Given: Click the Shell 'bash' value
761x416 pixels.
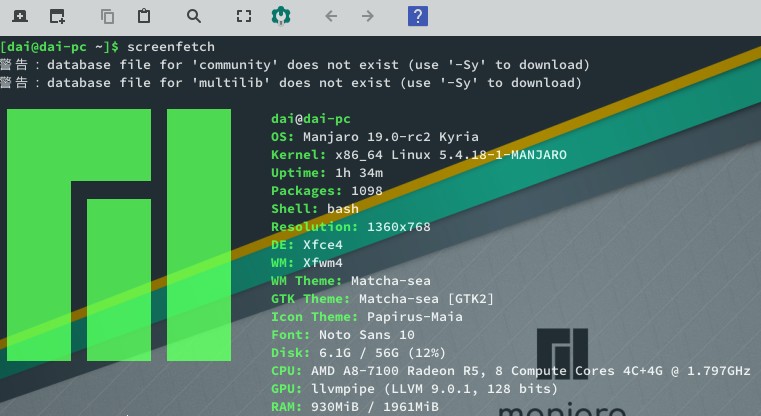Looking at the screenshot, I should tap(343, 209).
